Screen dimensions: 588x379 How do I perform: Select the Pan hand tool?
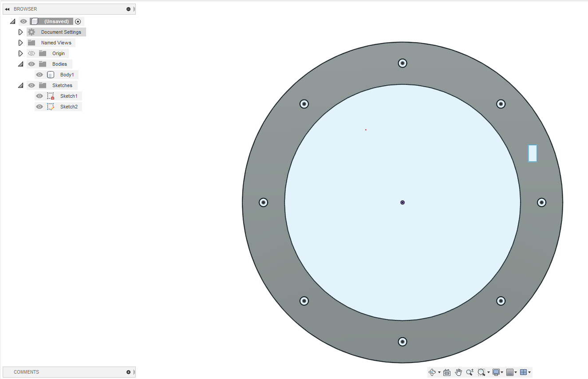pos(458,372)
